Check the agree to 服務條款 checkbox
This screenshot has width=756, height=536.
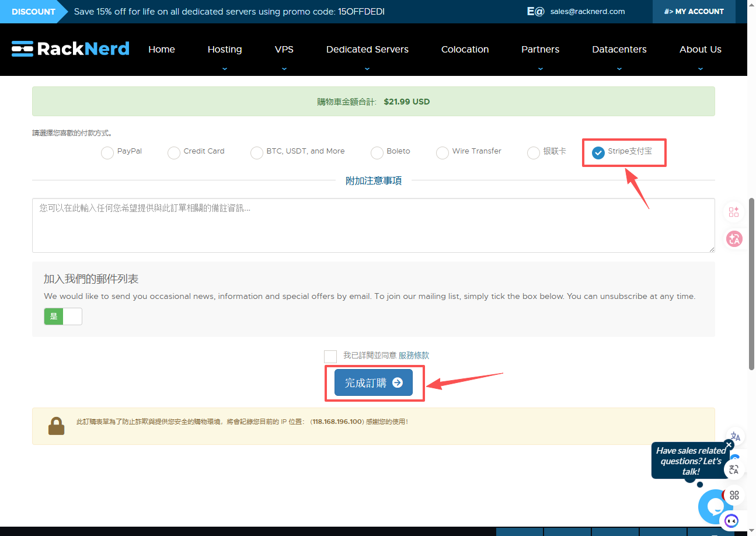330,357
